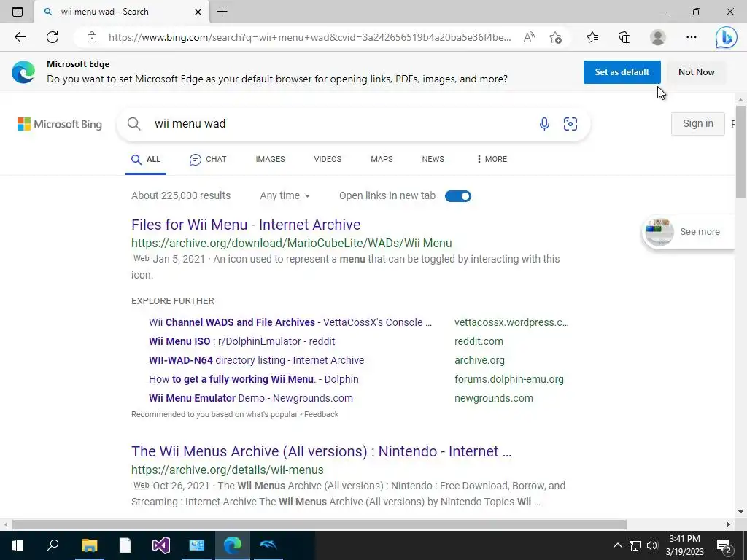The height and width of the screenshot is (560, 747).
Task: Add this page to favorites
Action: 555,37
